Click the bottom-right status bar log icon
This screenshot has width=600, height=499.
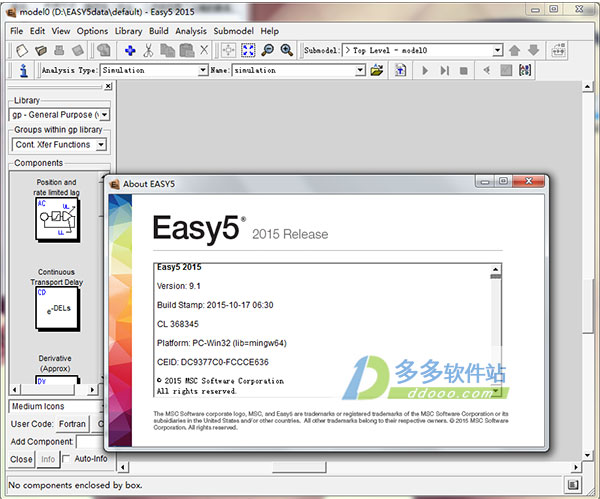pos(572,485)
